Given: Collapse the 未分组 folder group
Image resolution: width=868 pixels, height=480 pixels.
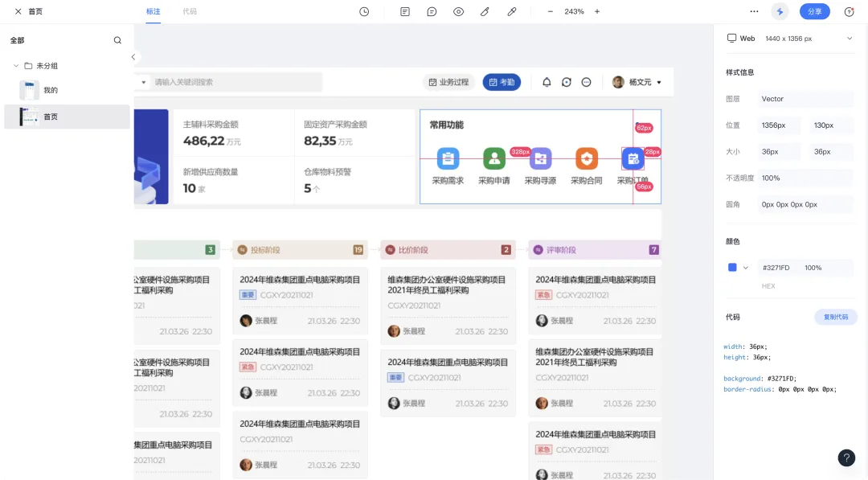Looking at the screenshot, I should [16, 65].
